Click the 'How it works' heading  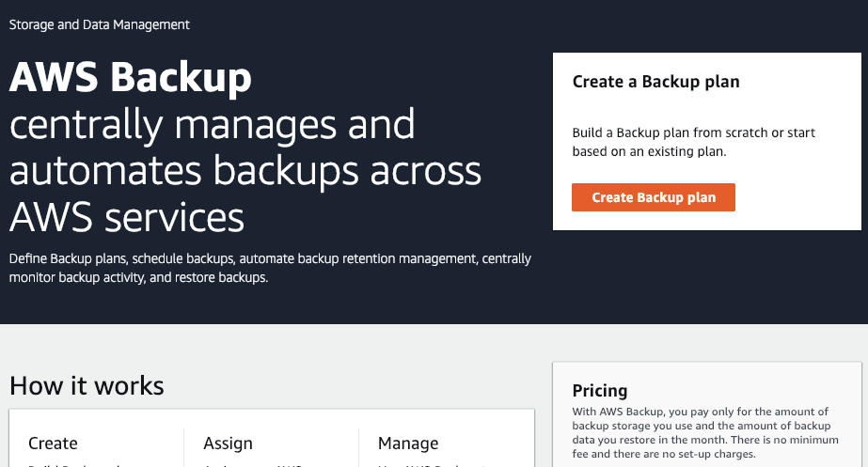(x=87, y=385)
